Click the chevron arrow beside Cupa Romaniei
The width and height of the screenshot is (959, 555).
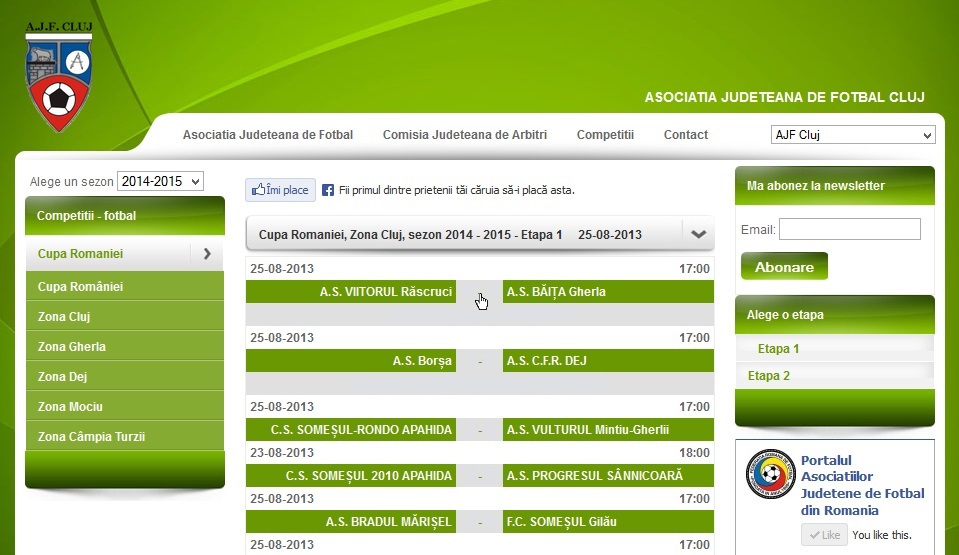[x=207, y=254]
